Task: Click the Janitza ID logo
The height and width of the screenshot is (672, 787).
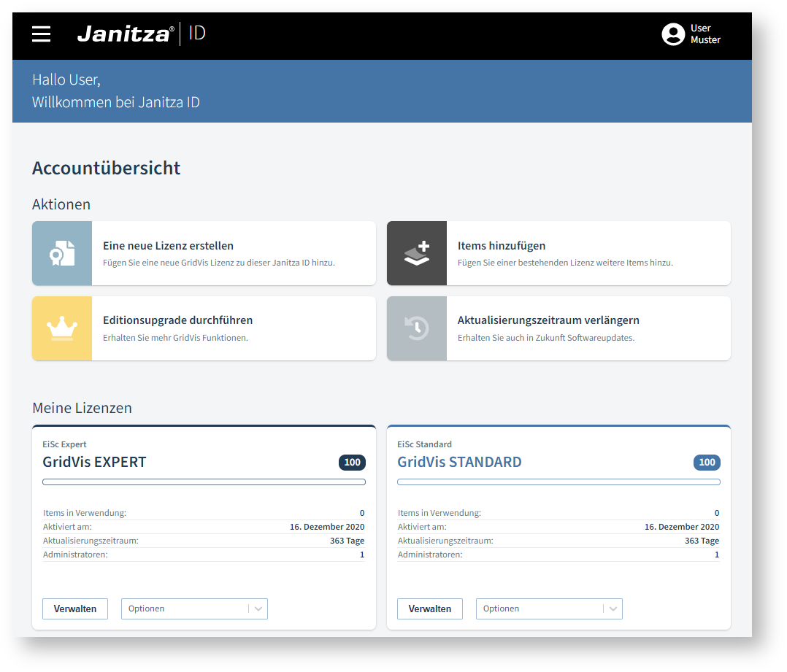Action: tap(141, 34)
